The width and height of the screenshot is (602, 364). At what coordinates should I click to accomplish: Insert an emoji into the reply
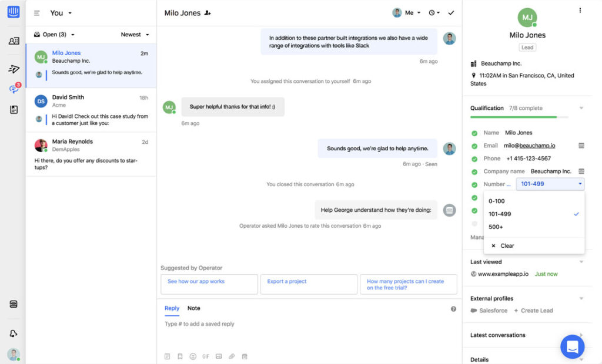tap(193, 356)
